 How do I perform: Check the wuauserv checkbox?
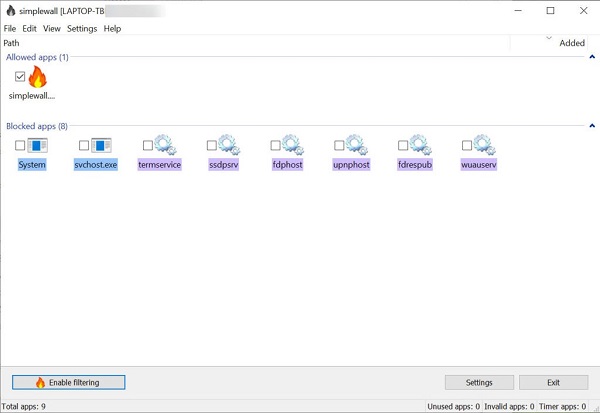point(467,145)
